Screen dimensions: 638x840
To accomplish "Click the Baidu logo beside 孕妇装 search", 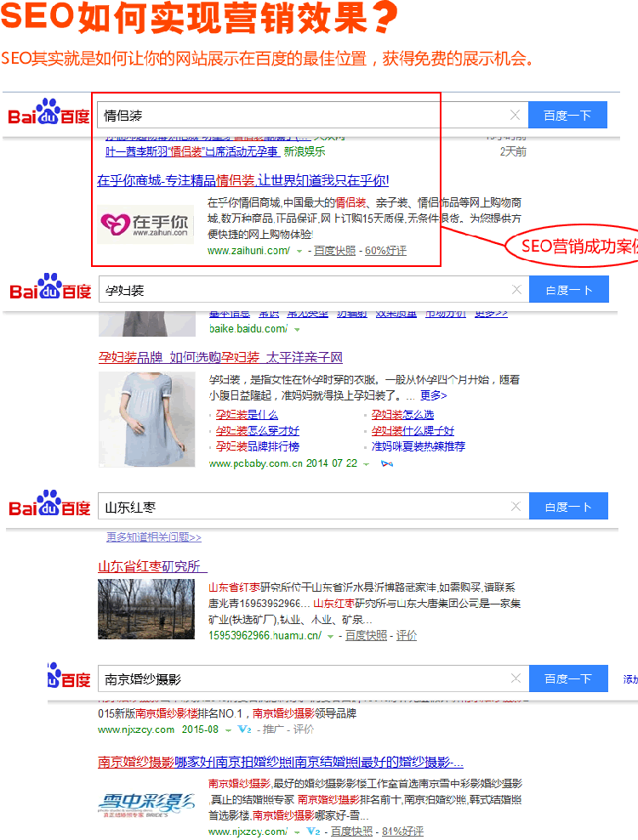I will coord(50,287).
